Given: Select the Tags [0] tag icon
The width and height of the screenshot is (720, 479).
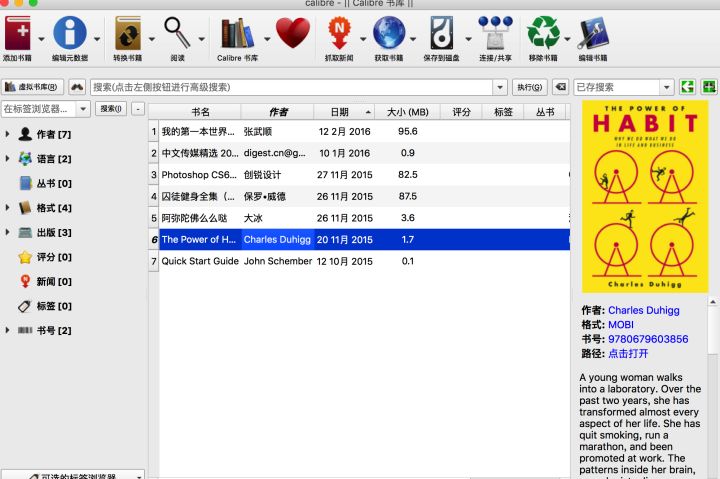Looking at the screenshot, I should pos(25,306).
